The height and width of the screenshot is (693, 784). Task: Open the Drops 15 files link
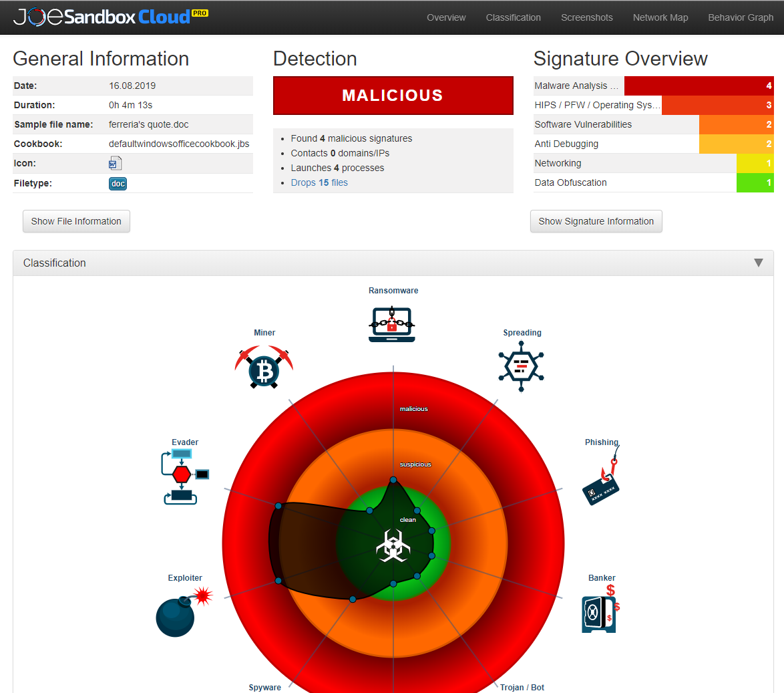pyautogui.click(x=319, y=182)
